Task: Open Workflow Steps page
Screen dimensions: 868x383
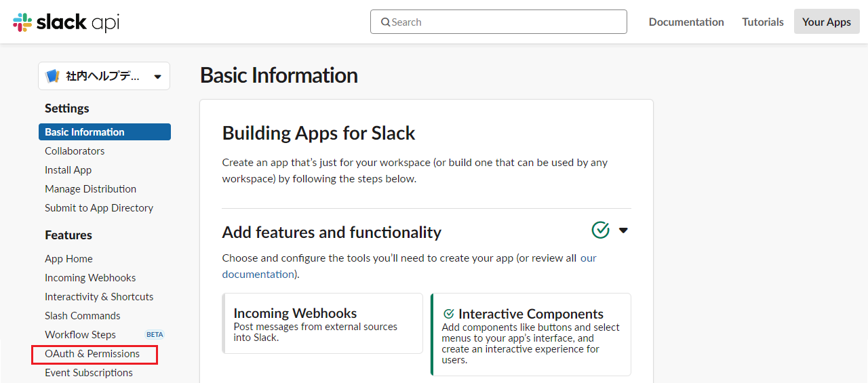Action: click(x=80, y=335)
